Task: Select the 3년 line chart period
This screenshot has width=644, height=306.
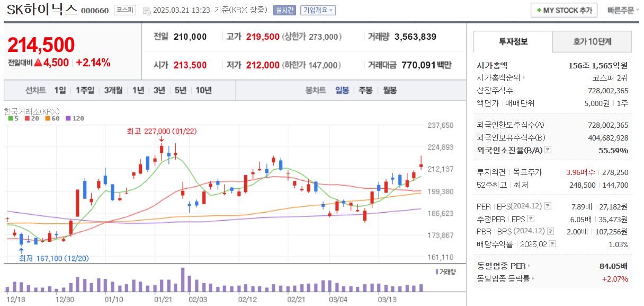Action: pos(159,90)
